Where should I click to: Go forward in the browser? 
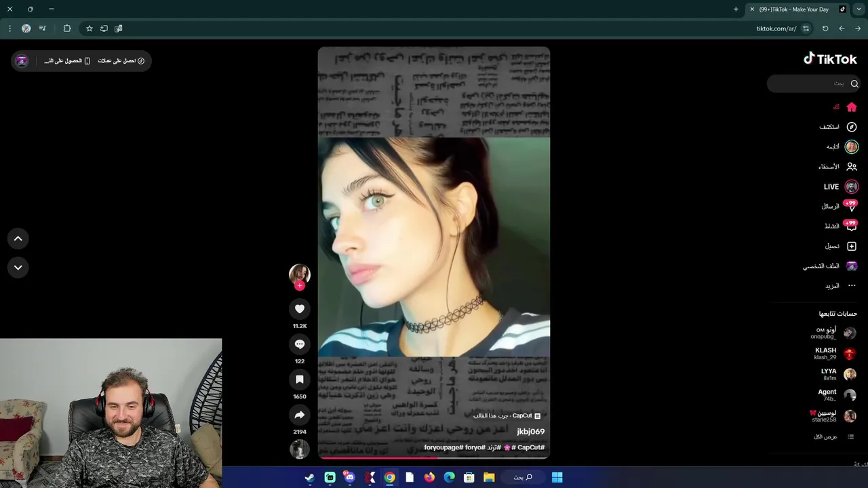[x=858, y=28]
